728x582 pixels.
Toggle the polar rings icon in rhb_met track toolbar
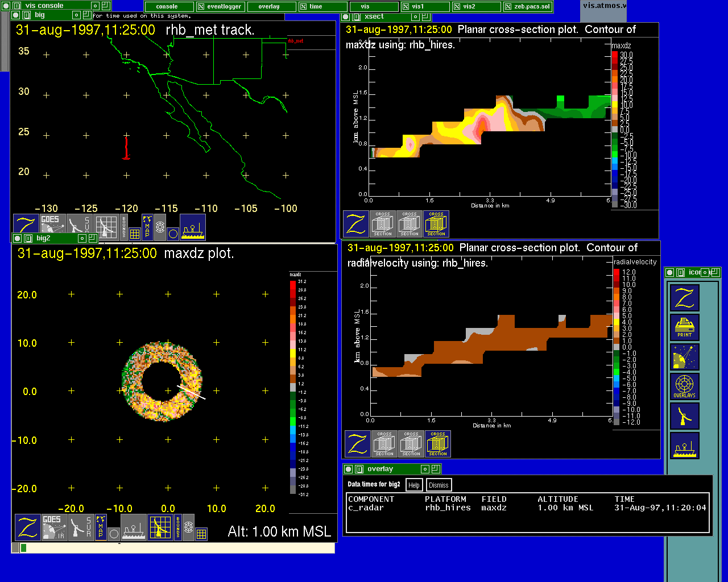click(160, 227)
